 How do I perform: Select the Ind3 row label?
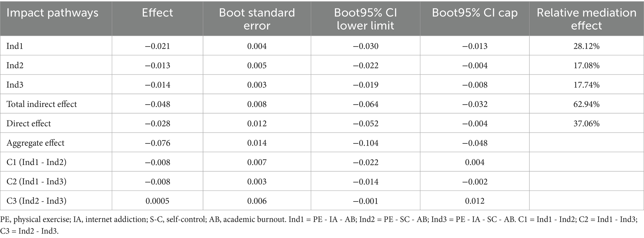[x=15, y=85]
